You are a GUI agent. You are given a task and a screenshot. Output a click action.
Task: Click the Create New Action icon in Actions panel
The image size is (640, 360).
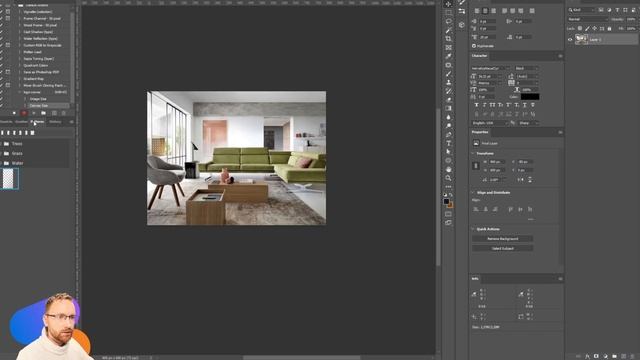tap(54, 113)
